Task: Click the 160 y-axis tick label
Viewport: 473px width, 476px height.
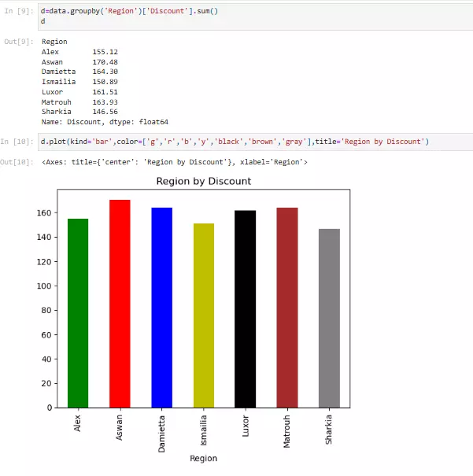Action: click(44, 212)
